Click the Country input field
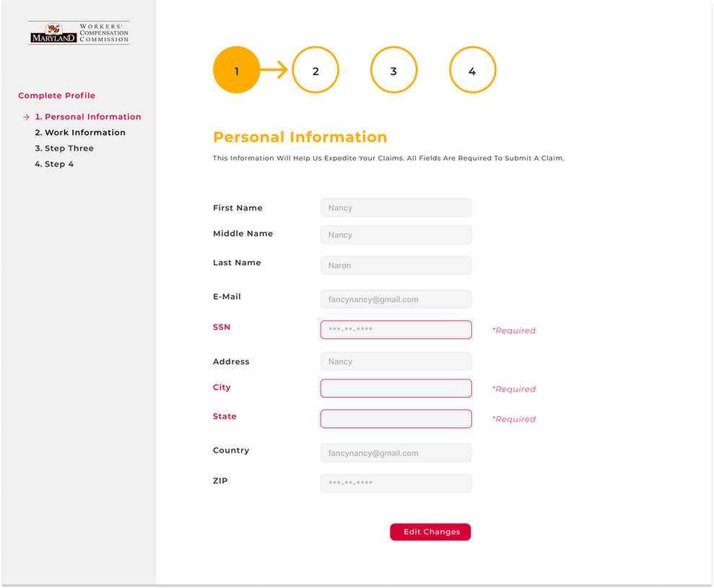This screenshot has height=588, width=714. pos(396,453)
